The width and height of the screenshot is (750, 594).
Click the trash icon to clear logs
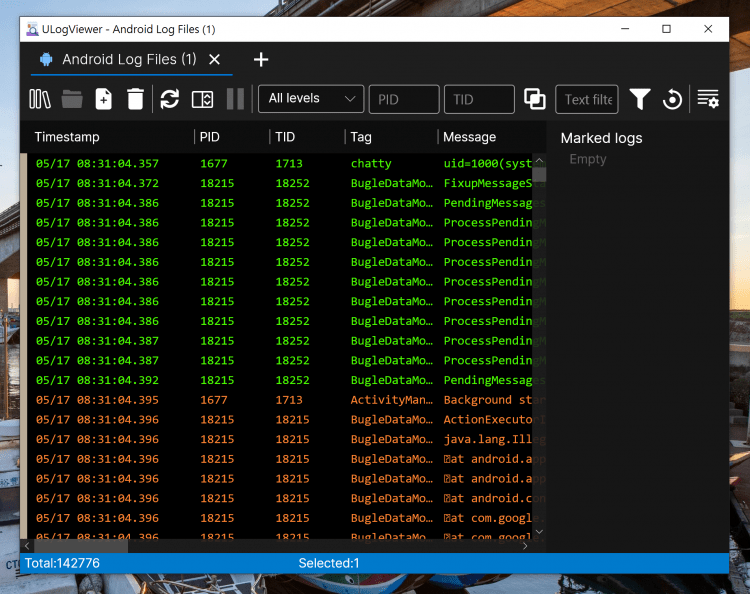[135, 98]
